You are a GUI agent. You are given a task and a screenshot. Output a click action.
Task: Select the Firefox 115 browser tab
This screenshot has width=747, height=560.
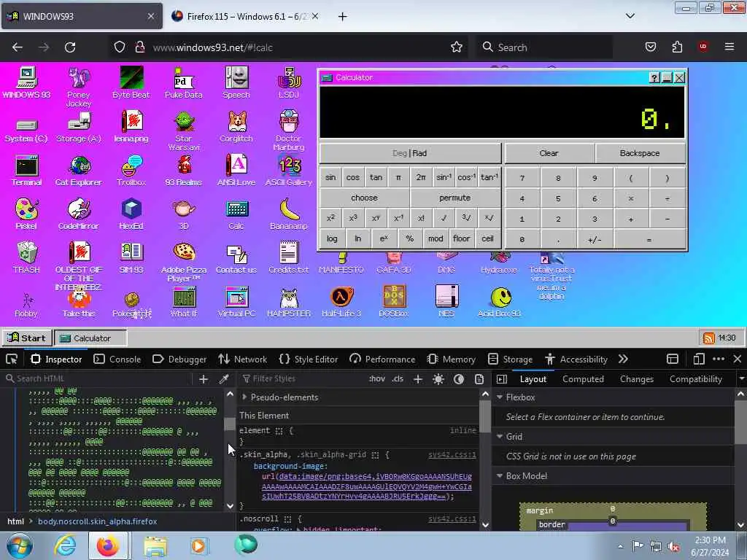(245, 16)
